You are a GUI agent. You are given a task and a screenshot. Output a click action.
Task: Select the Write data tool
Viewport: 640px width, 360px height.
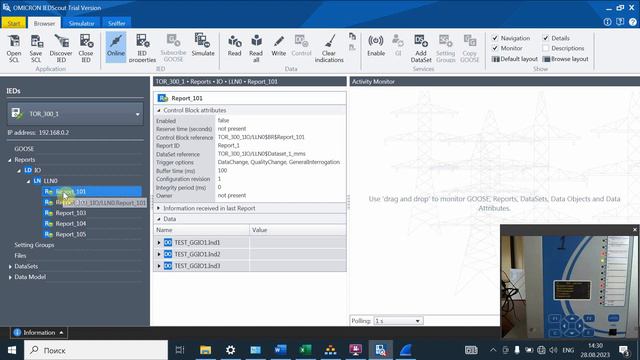tap(278, 46)
